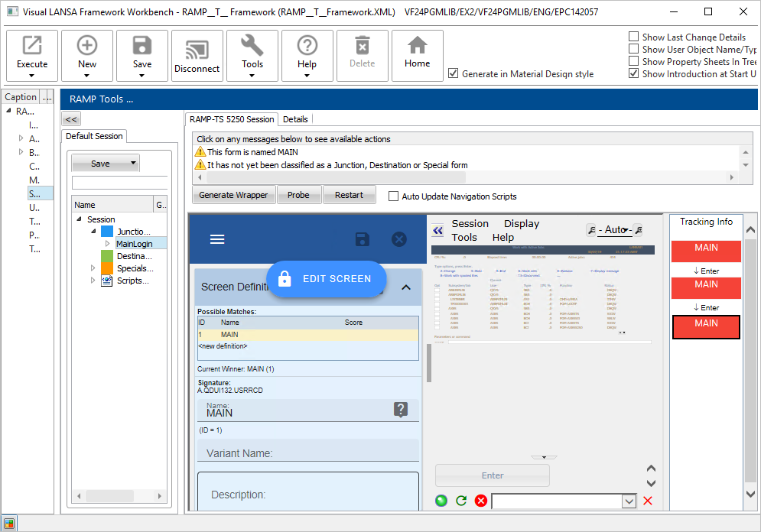
Task: Open the Save dropdown in Default Session
Action: 134,163
